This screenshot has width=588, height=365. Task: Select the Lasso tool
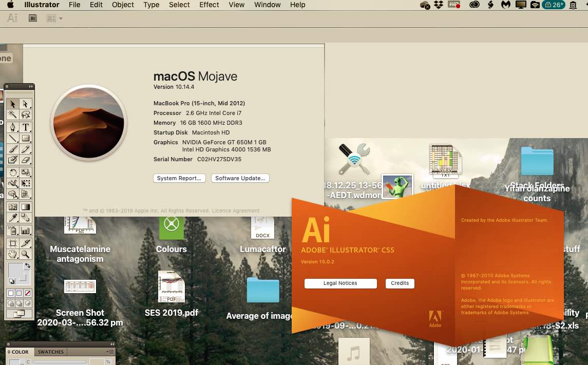click(26, 114)
